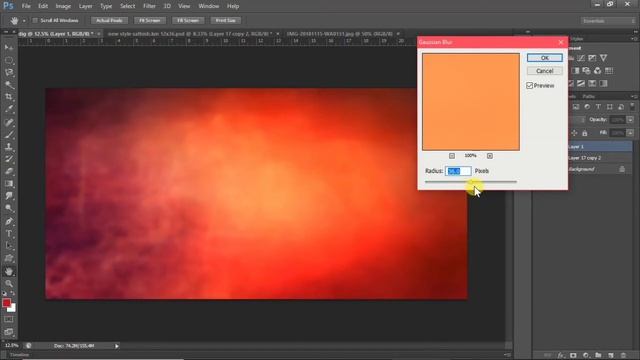Click the text layer filter T icon
Viewport: 640px width, 360px height.
[x=598, y=107]
